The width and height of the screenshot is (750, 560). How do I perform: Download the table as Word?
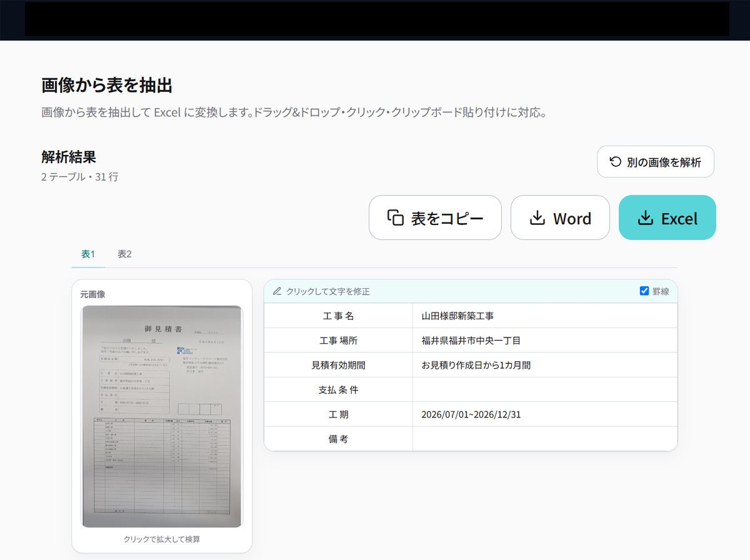(560, 217)
